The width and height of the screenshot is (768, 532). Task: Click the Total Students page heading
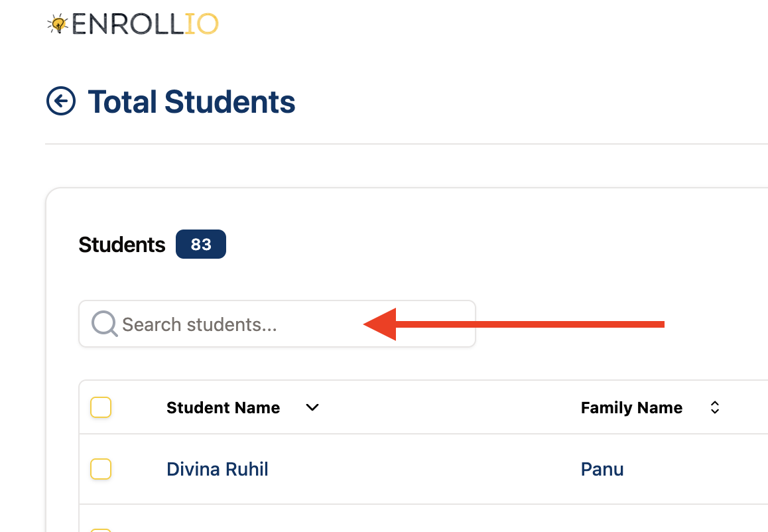(192, 102)
